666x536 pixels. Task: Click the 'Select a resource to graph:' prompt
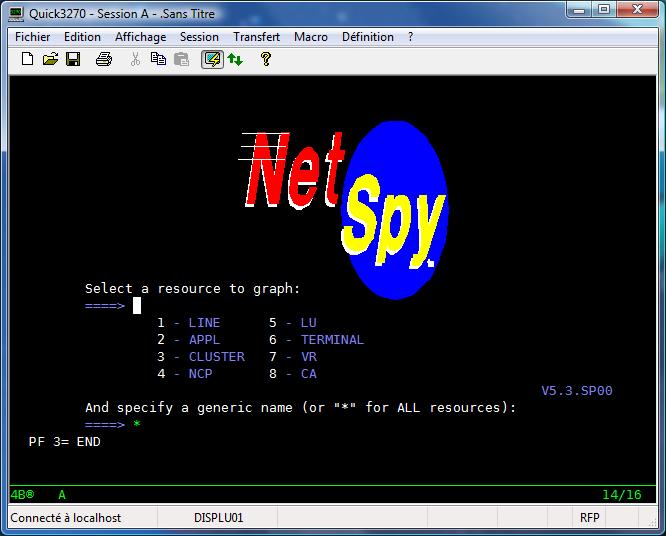coord(192,289)
